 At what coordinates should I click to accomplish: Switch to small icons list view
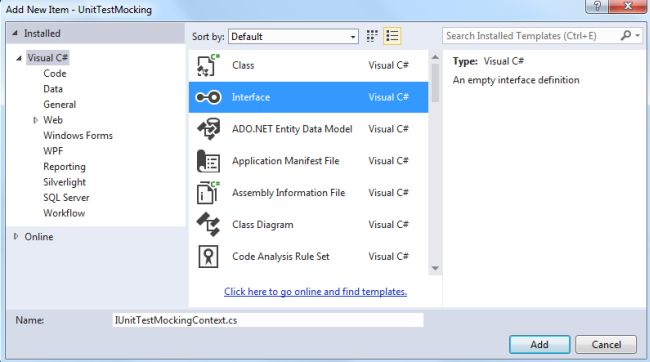point(392,36)
